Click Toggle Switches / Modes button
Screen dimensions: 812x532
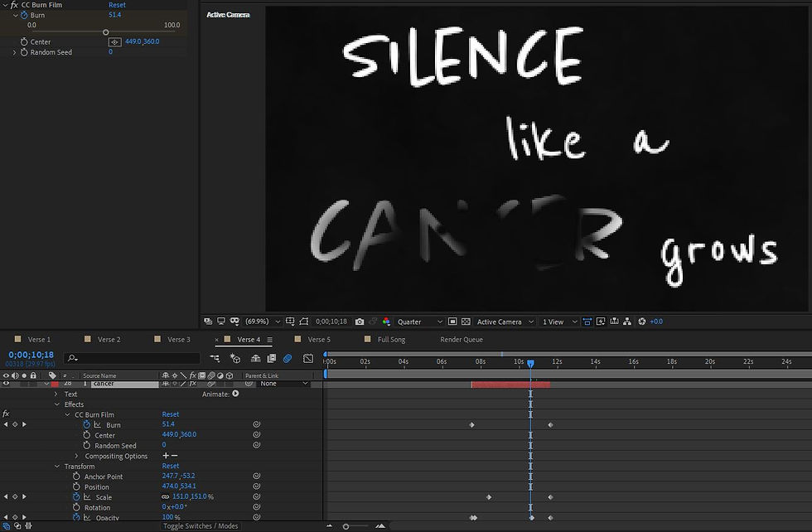[x=201, y=525]
